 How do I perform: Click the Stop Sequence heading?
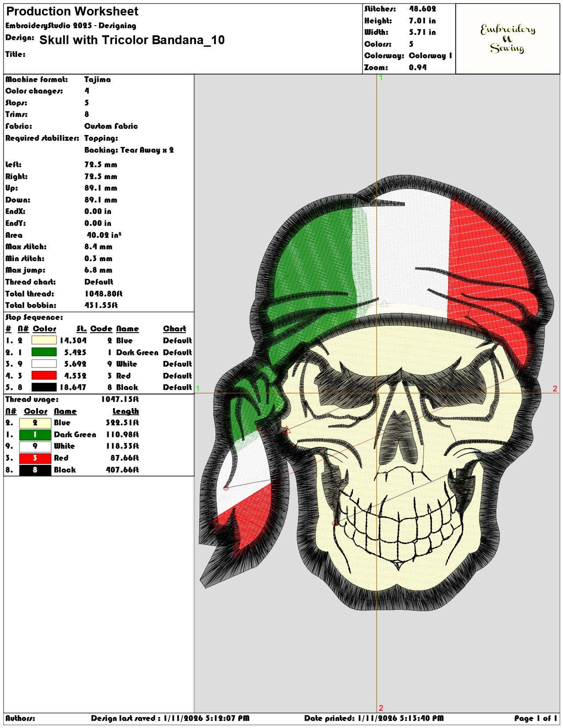click(x=34, y=317)
